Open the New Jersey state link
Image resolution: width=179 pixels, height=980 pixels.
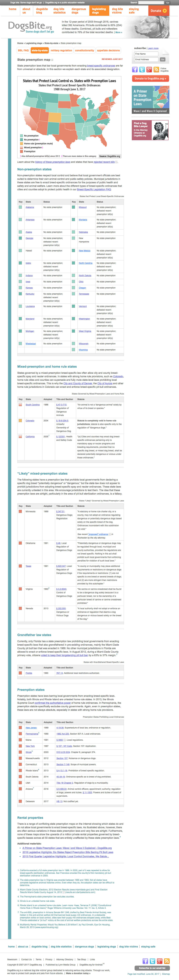click(x=31, y=728)
